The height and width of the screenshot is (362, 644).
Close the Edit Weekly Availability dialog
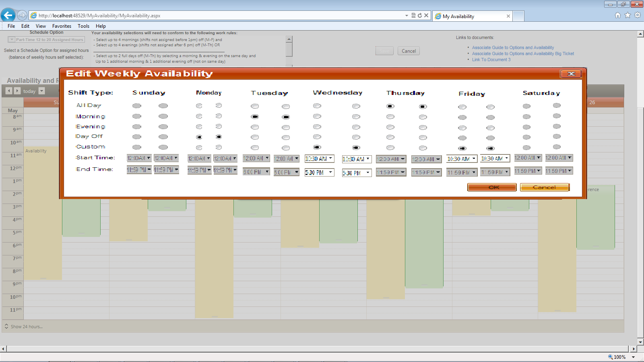[571, 74]
